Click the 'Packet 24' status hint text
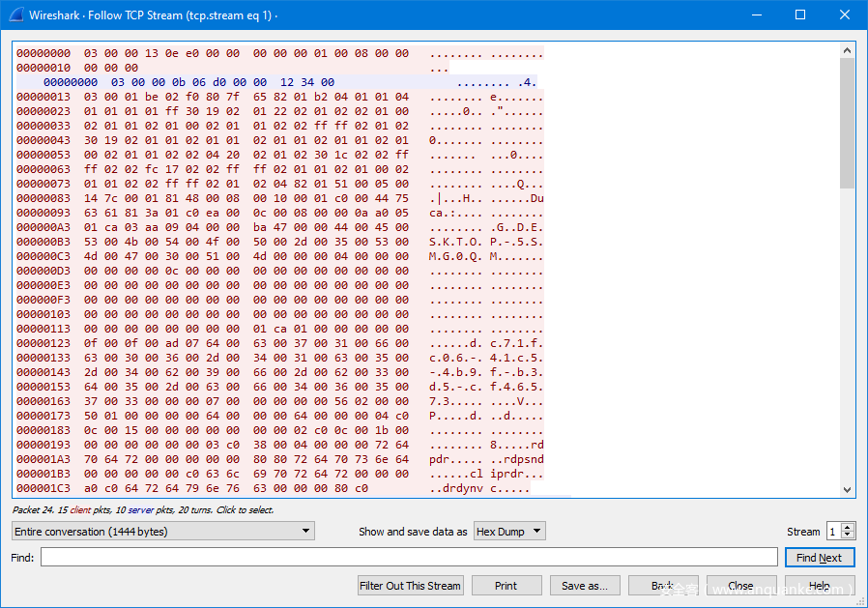 pos(143,509)
